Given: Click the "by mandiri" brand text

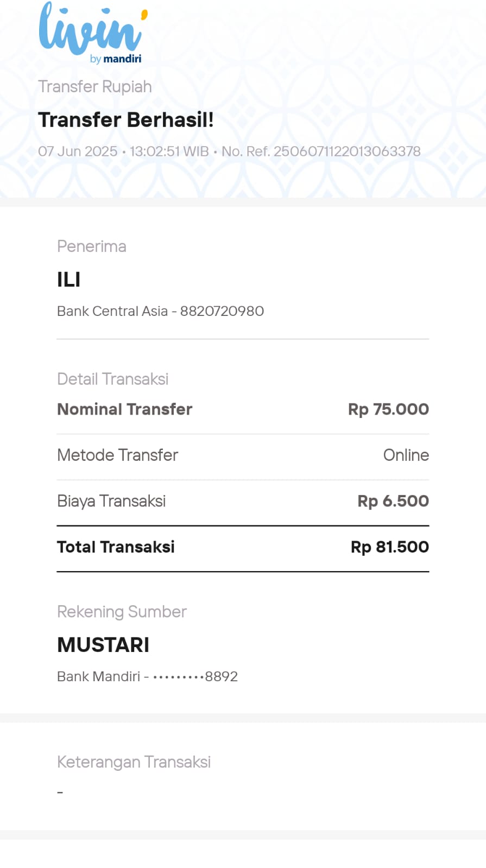Looking at the screenshot, I should click(116, 59).
